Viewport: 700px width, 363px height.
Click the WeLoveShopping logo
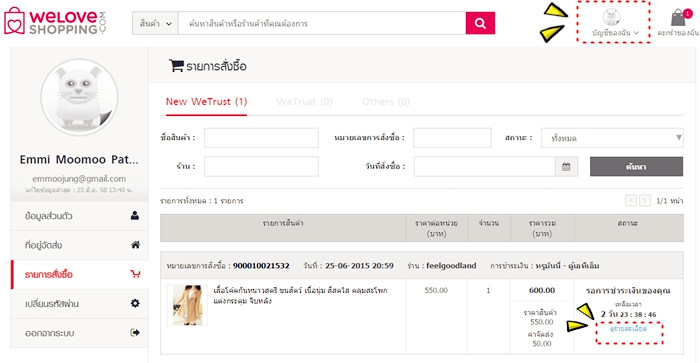pos(55,21)
